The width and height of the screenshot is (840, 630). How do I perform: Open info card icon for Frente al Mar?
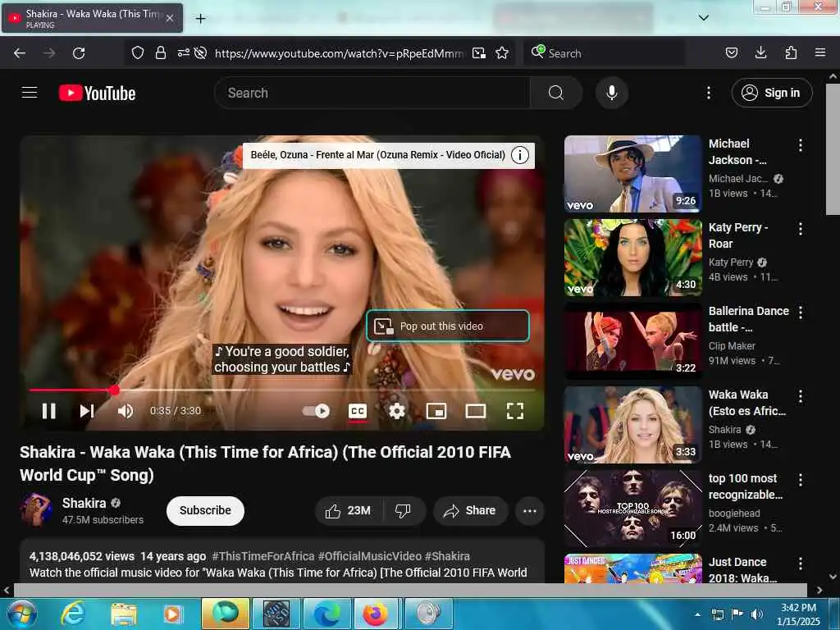(x=519, y=155)
